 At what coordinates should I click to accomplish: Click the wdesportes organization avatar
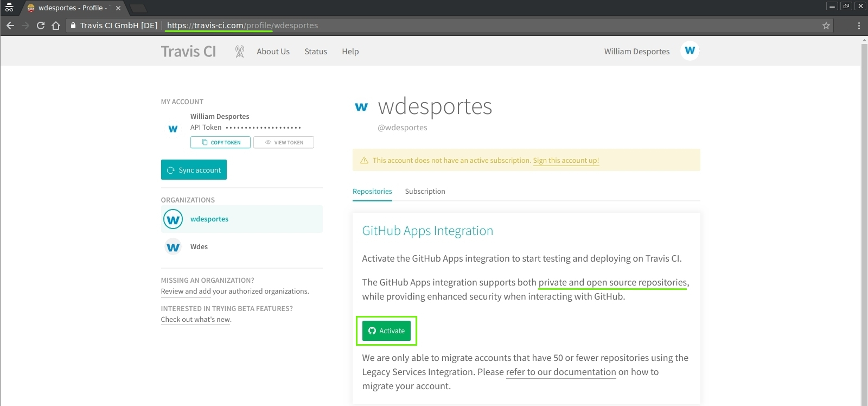point(173,219)
